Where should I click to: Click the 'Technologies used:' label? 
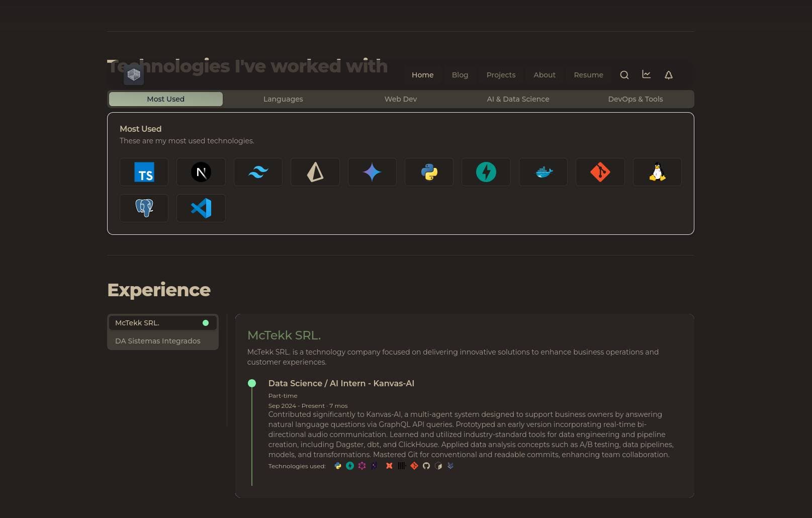pyautogui.click(x=297, y=466)
